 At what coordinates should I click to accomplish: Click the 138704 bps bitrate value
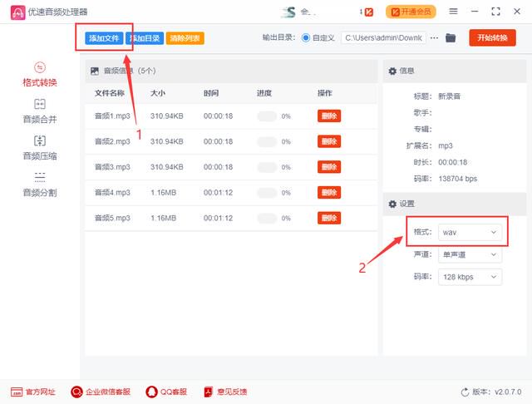tap(458, 179)
